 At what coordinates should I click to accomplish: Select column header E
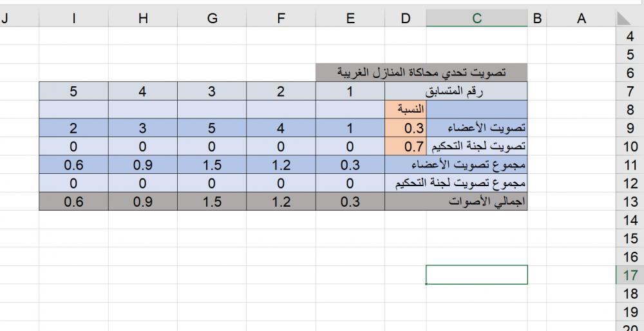coord(350,19)
